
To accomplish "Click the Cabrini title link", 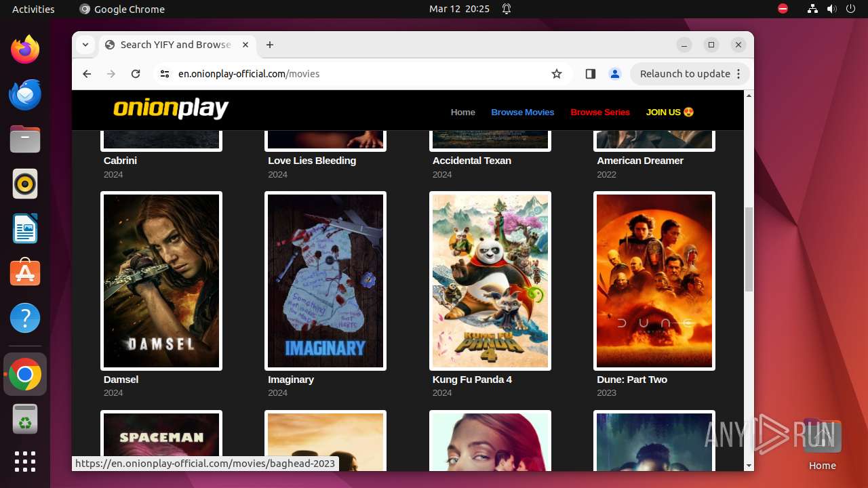I will tap(120, 161).
